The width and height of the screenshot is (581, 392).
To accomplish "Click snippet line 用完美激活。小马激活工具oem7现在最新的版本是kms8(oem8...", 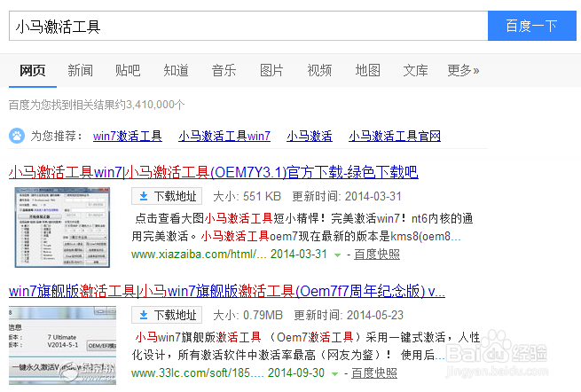I will coord(296,237).
